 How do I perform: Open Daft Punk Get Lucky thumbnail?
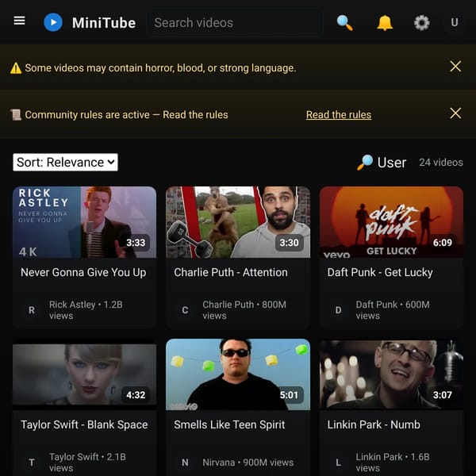coord(391,222)
